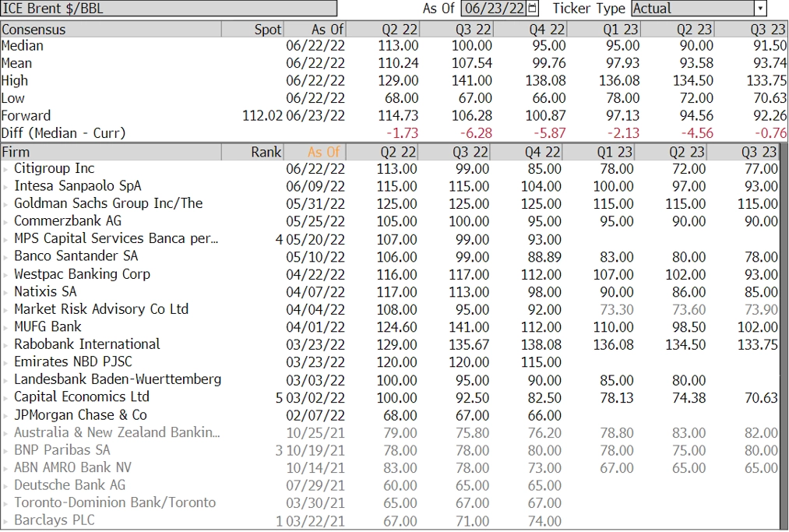Expand the Citigroup Inc row arrow

coord(5,169)
